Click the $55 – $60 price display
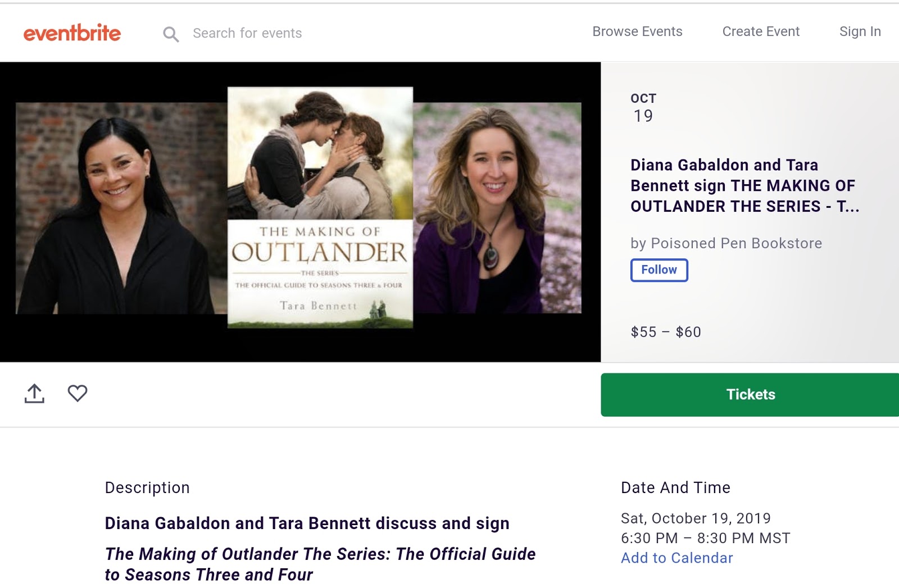This screenshot has height=588, width=899. (665, 332)
